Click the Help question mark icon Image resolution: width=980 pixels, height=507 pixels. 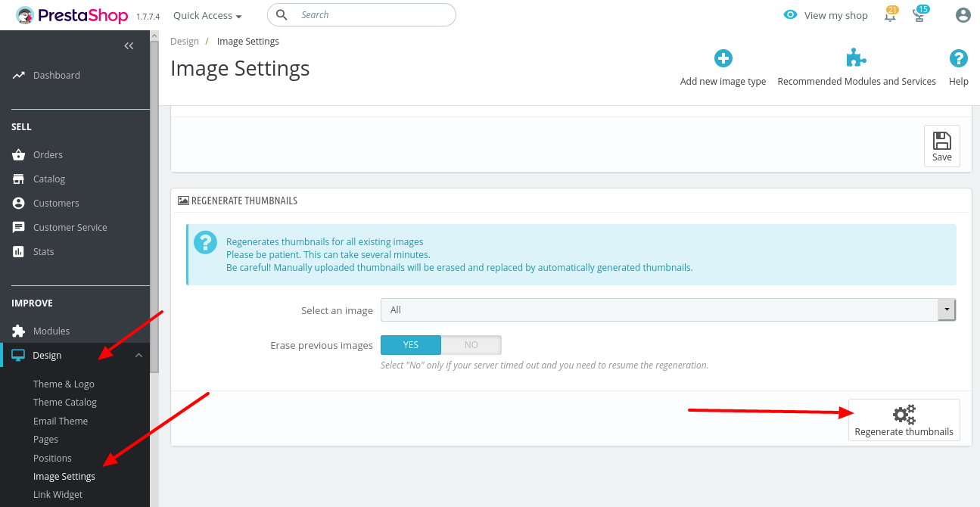coord(959,58)
